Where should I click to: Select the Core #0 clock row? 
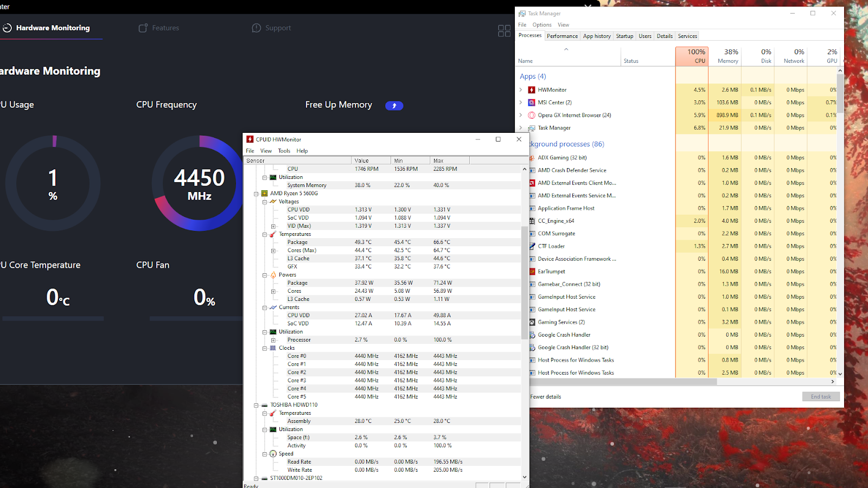tap(382, 356)
